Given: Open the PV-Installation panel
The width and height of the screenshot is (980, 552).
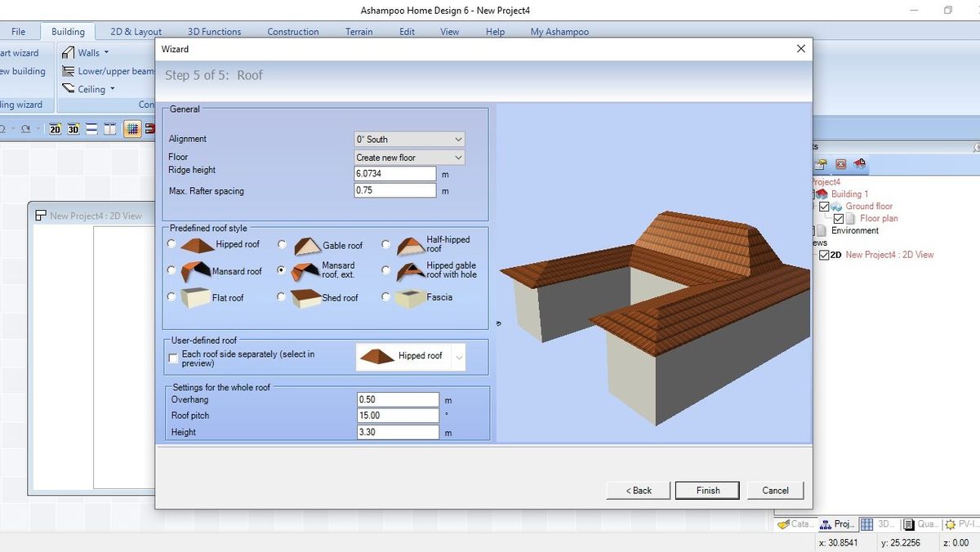Looking at the screenshot, I should pyautogui.click(x=964, y=523).
